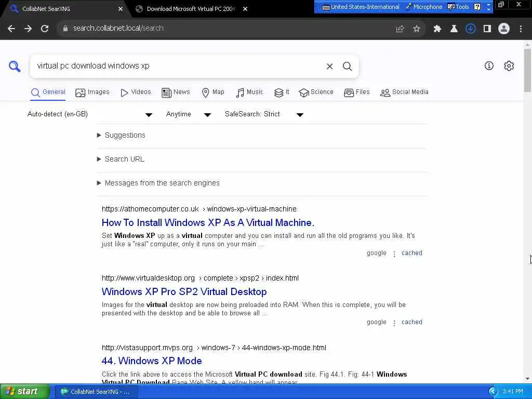Screen dimensions: 532x399
Task: Open Tools in the language bar
Action: [458, 7]
